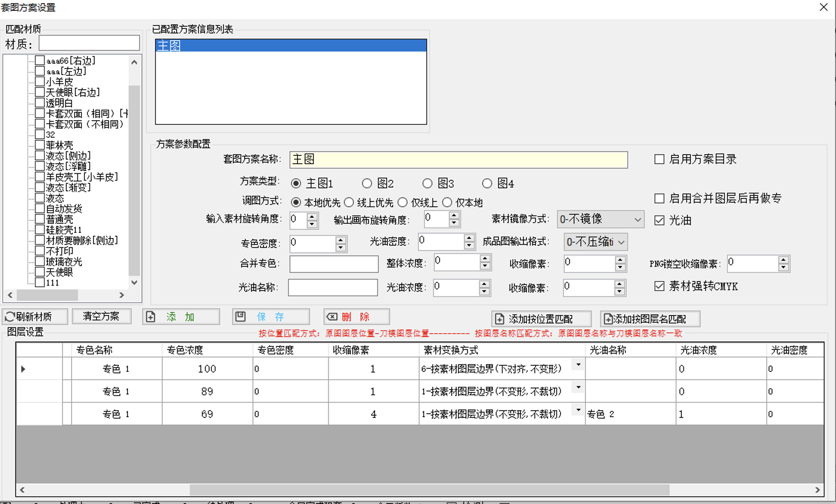Screen dimensions: 836x504
Task: Click the Add (添加) document icon
Action: [151, 317]
